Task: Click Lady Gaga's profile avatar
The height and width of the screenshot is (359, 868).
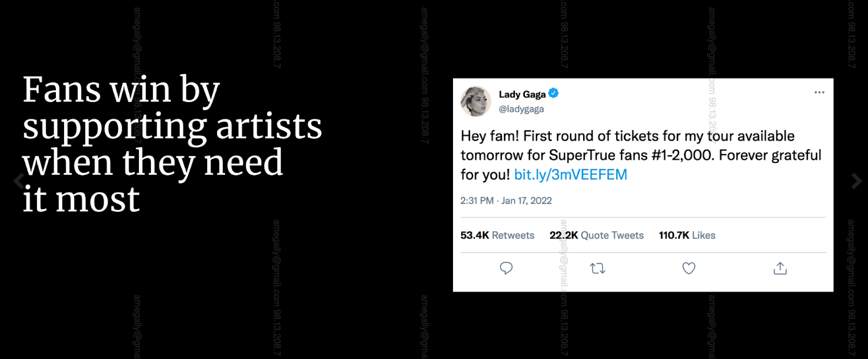Action: tap(476, 101)
